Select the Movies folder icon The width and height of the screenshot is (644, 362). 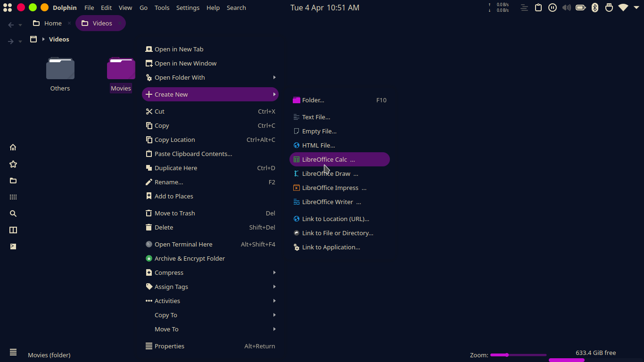(121, 68)
